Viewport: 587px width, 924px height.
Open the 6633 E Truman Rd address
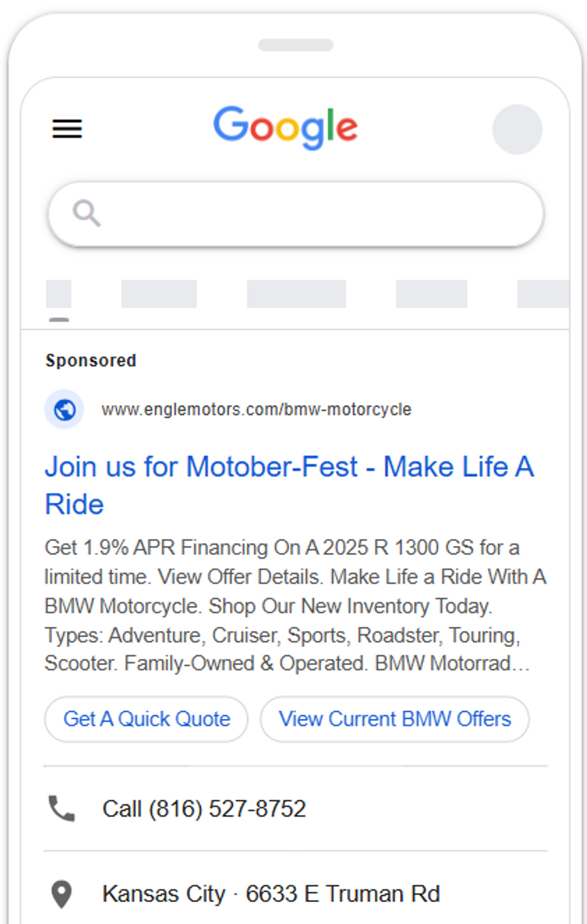[271, 894]
